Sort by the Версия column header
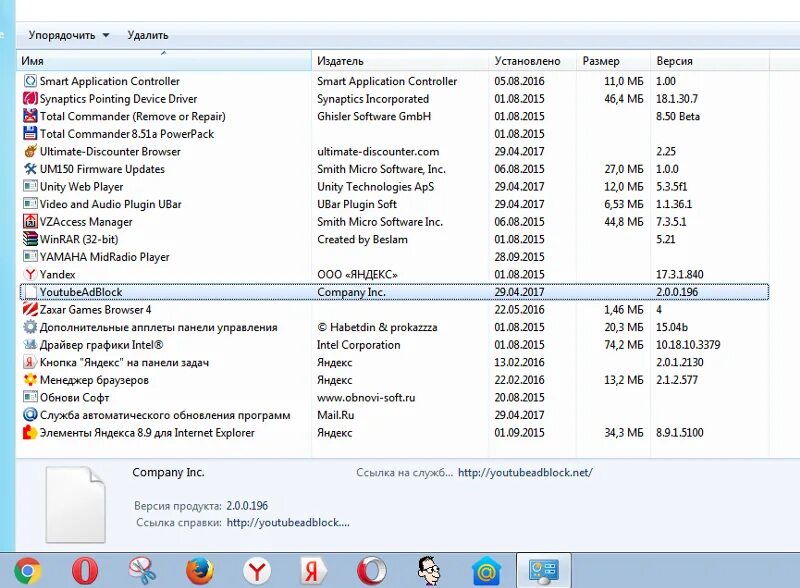The width and height of the screenshot is (800, 588). (710, 61)
